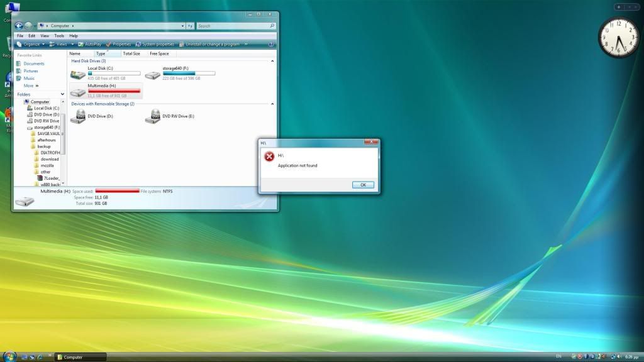Click the Explorer help question mark icon
The height and width of the screenshot is (362, 644).
271,45
